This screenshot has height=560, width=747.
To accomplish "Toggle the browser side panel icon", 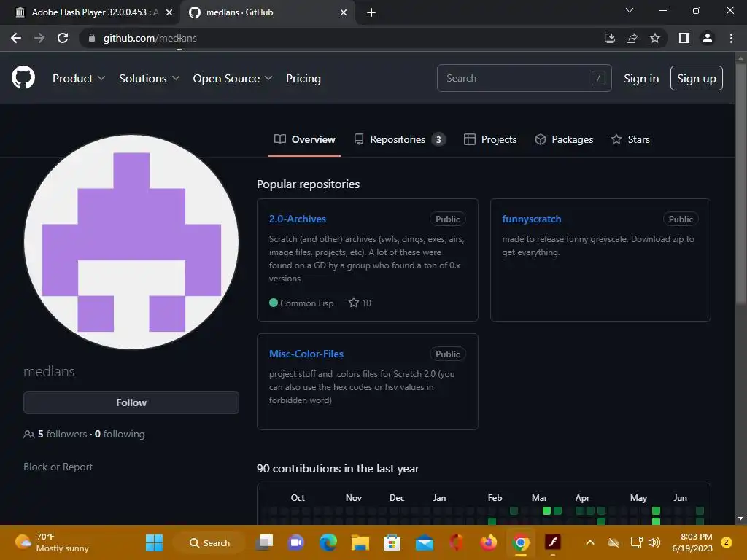I will click(684, 38).
